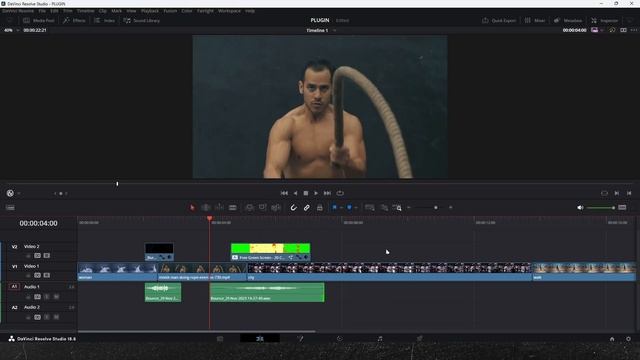The image size is (640, 360).
Task: Click the timeline timecode 00:00:04:00 field
Action: point(38,224)
